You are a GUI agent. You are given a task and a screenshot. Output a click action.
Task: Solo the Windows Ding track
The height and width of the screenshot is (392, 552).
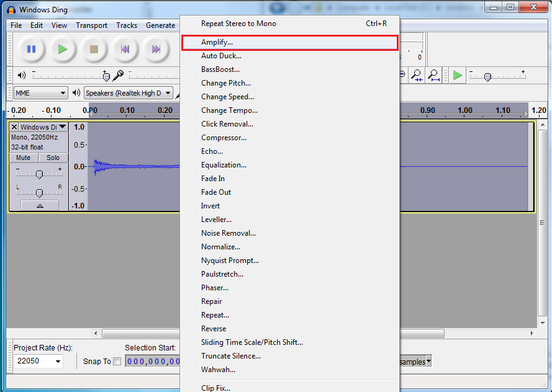point(53,158)
